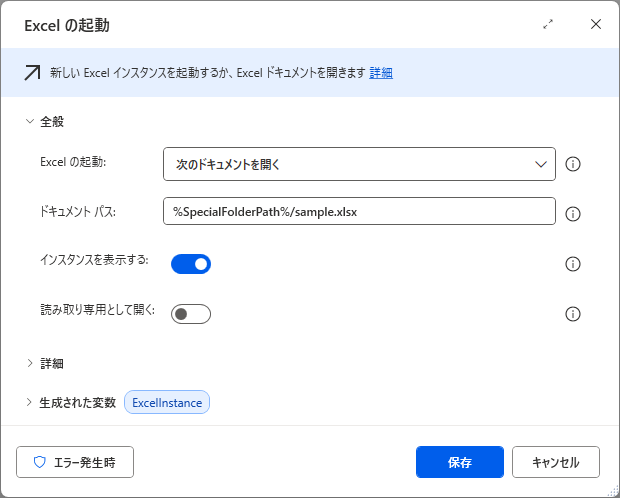Image resolution: width=620 pixels, height=498 pixels.
Task: Open the 詳細 help link in the banner
Action: tap(381, 72)
